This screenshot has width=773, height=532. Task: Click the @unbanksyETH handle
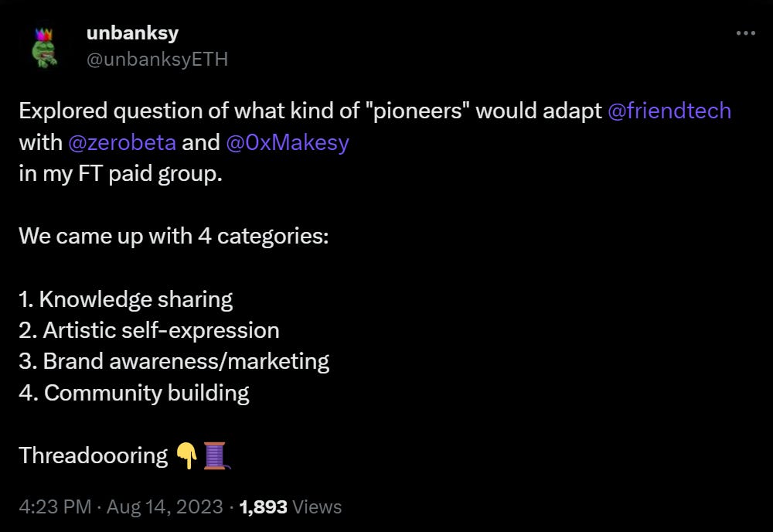(157, 60)
